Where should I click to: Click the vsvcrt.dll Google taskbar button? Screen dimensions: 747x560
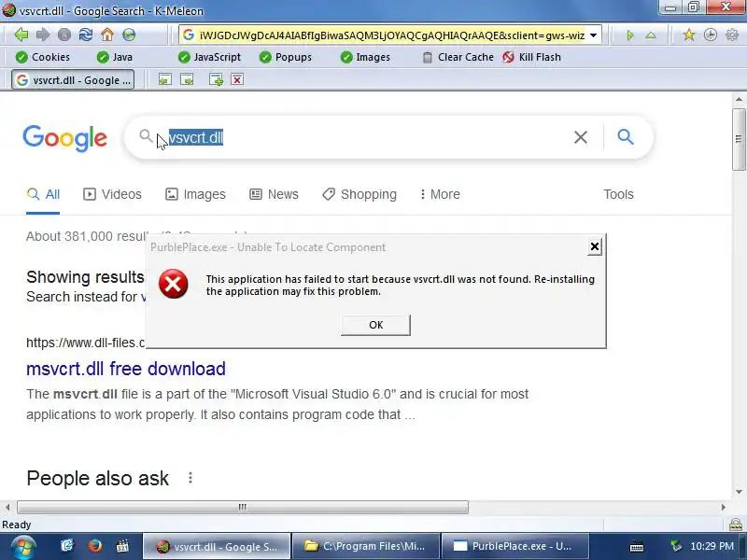pos(217,546)
